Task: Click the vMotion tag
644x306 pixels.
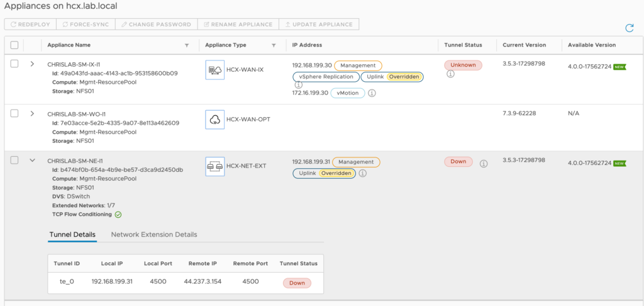Action: pos(347,93)
